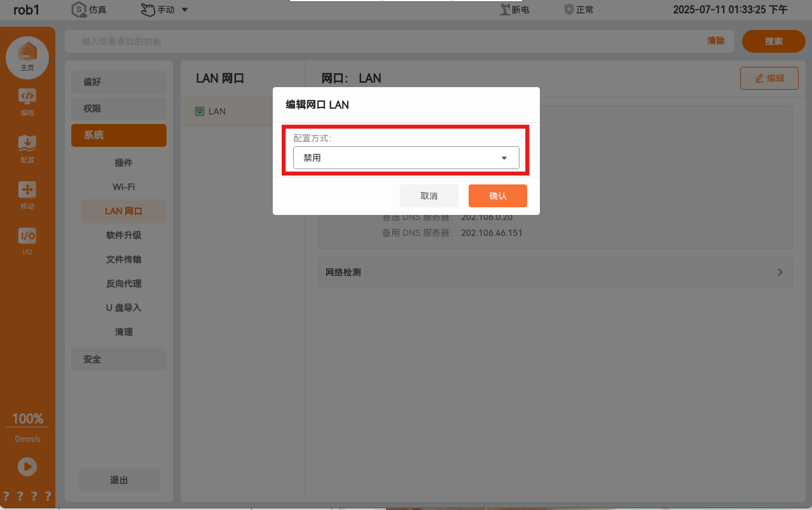
Task: Click the play button in sidebar
Action: pos(27,467)
